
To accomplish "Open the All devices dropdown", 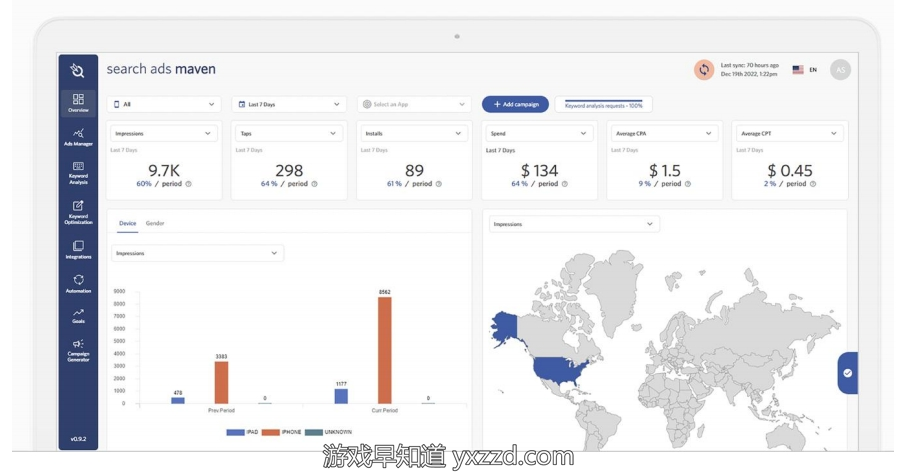I will point(164,104).
